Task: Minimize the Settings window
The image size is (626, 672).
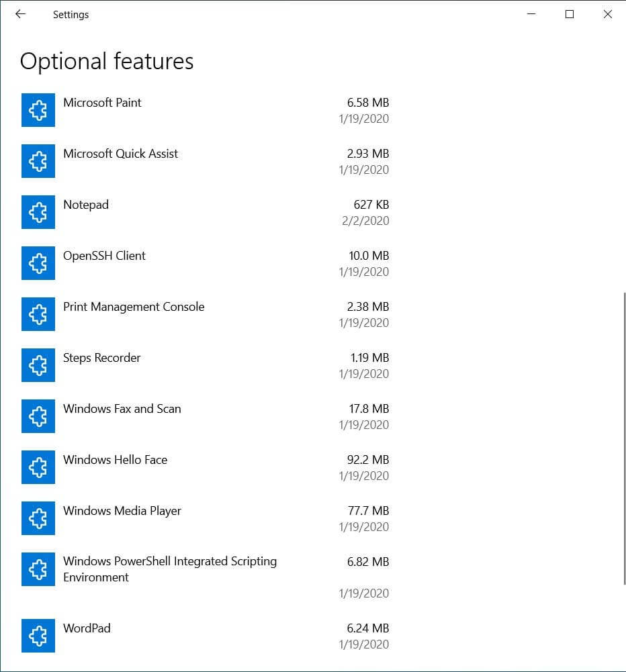Action: (531, 14)
